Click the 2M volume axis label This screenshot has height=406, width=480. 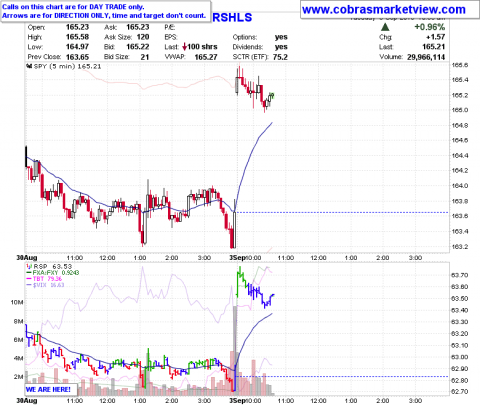18,377
